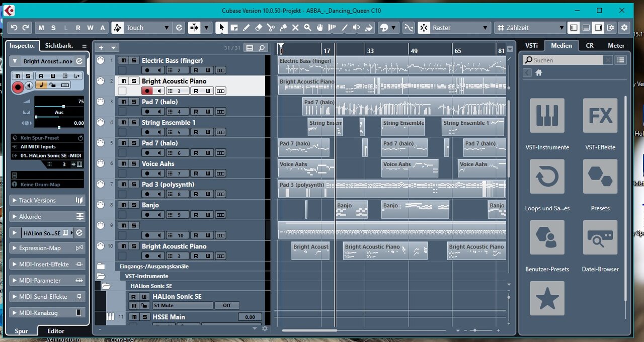Click the add track plus button

[101, 48]
